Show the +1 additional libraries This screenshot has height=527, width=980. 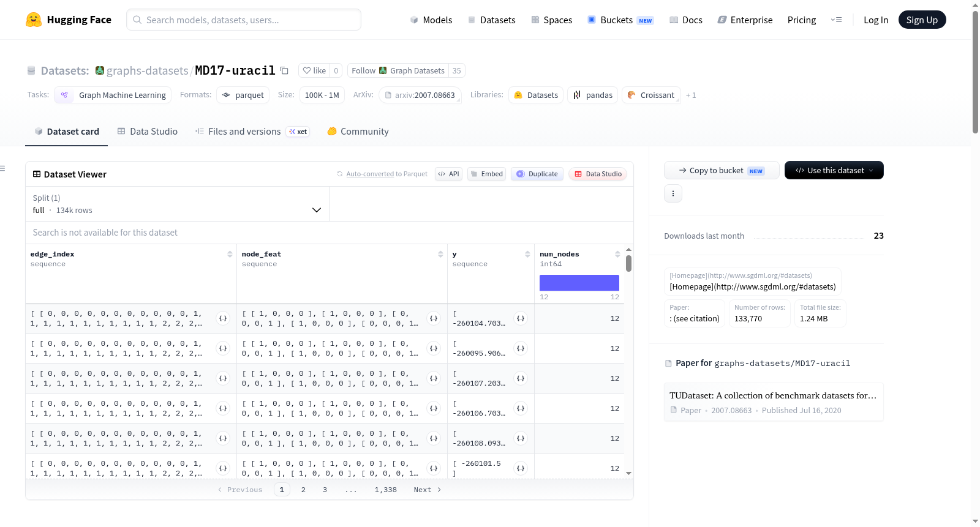tap(691, 95)
